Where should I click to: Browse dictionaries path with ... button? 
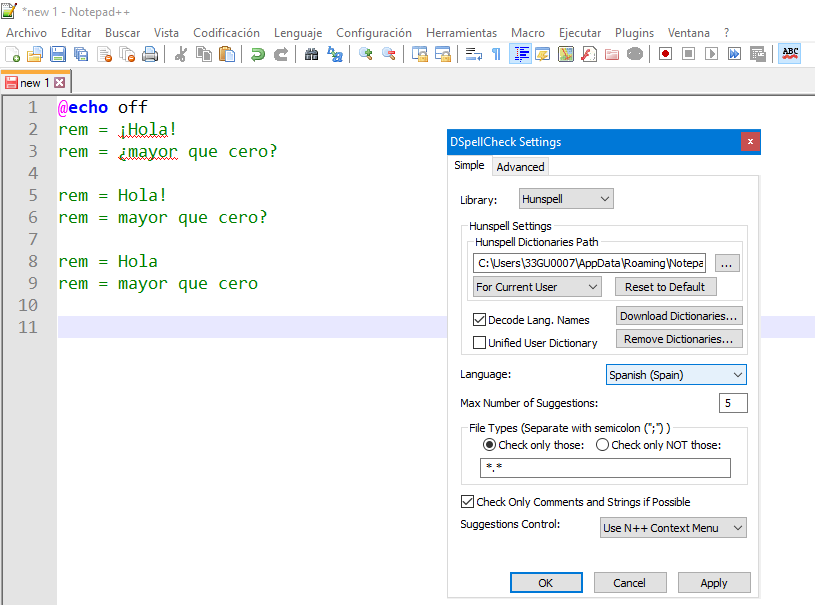pos(727,264)
